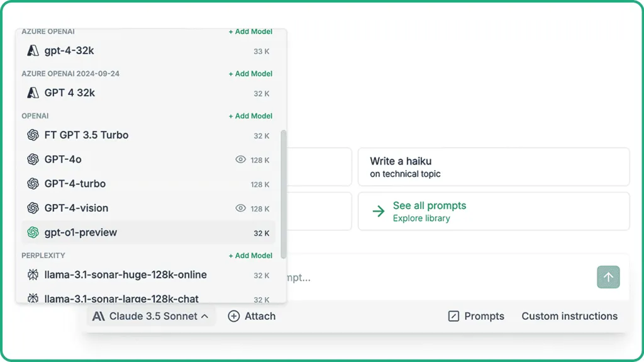Send message with the green up-arrow button
Image resolution: width=644 pixels, height=362 pixels.
608,277
